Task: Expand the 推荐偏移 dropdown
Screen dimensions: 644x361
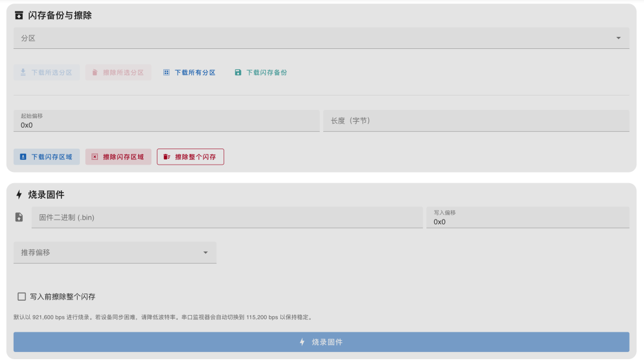Action: (x=115, y=252)
